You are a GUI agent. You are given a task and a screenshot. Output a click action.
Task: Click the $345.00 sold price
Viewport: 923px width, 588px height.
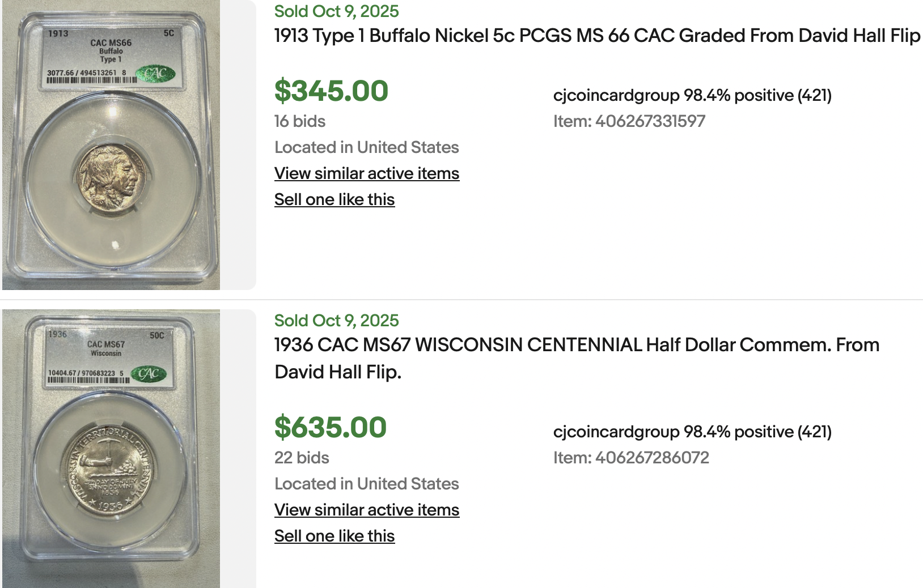[331, 91]
